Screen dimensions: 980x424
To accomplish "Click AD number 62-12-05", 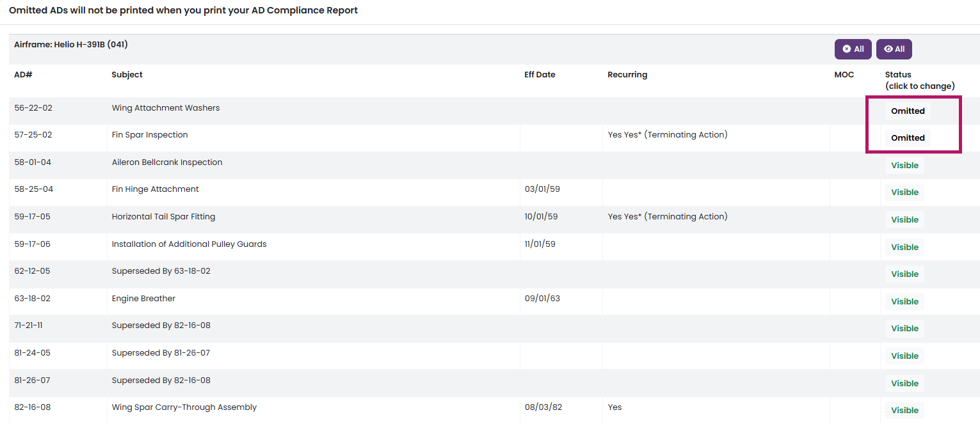I will [x=32, y=271].
